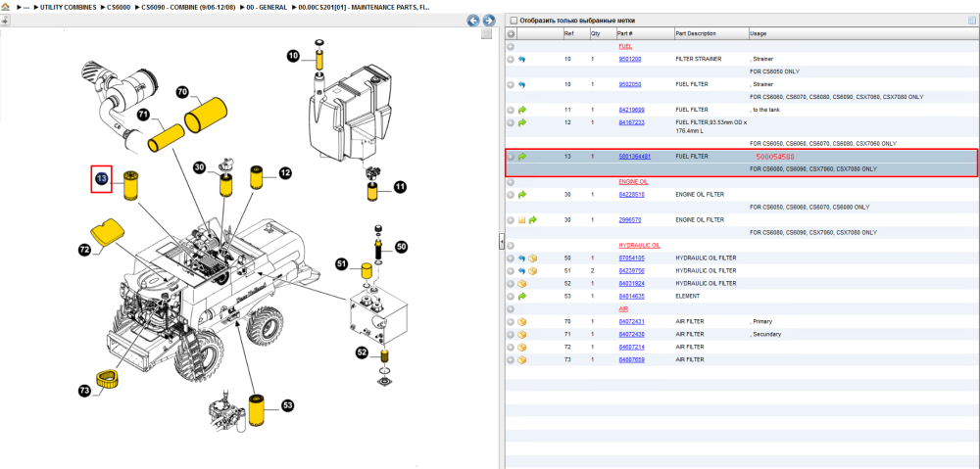The width and height of the screenshot is (980, 469).
Task: Open the HYDRAULIC OIL section link
Action: point(639,246)
